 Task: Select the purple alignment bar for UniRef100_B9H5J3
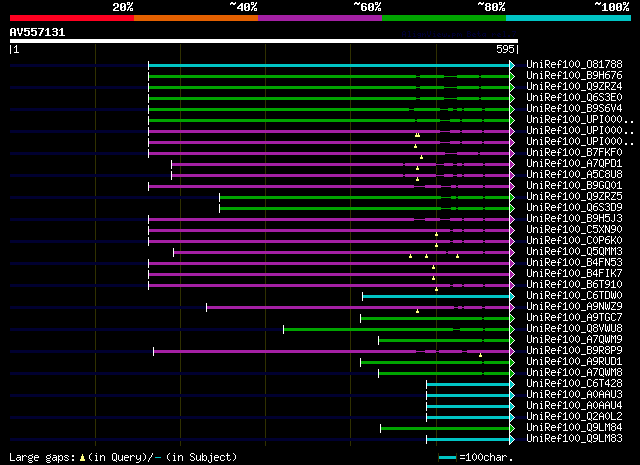tap(329, 220)
